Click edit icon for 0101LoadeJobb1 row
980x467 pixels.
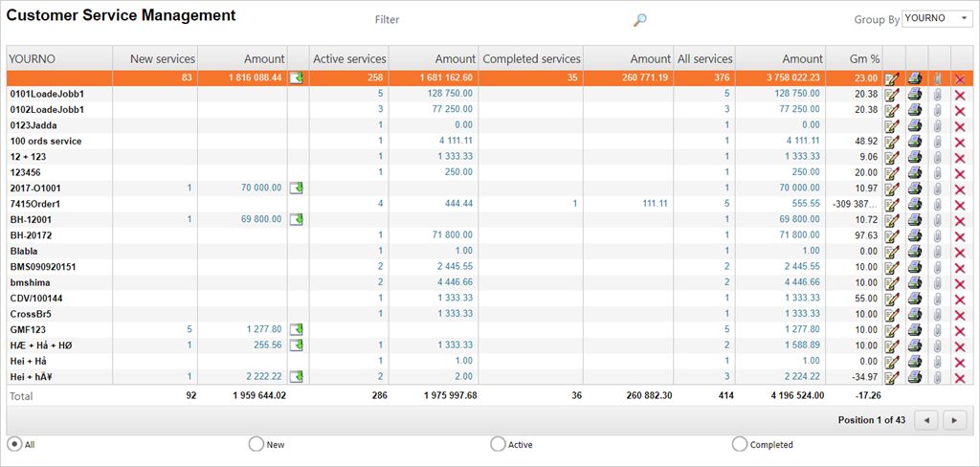[x=893, y=94]
